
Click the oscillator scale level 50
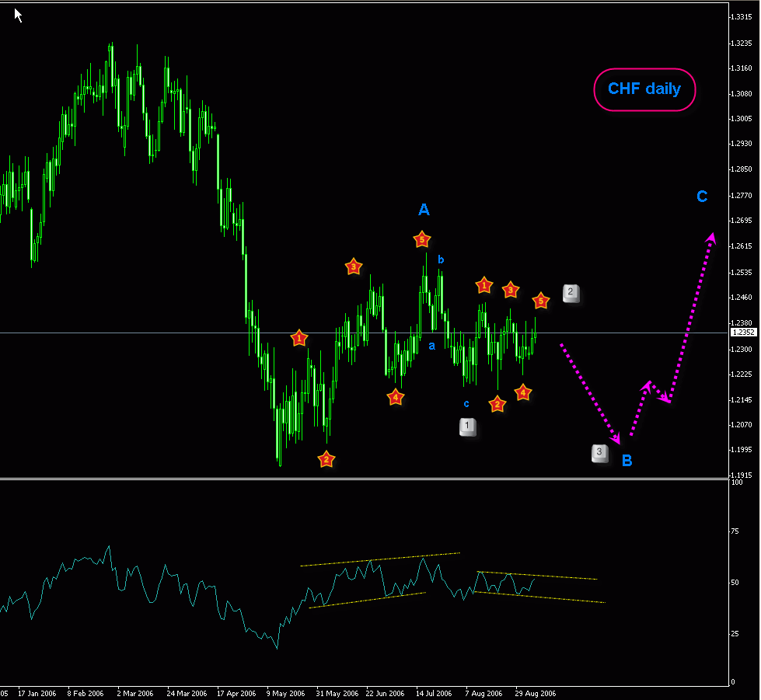tap(735, 582)
